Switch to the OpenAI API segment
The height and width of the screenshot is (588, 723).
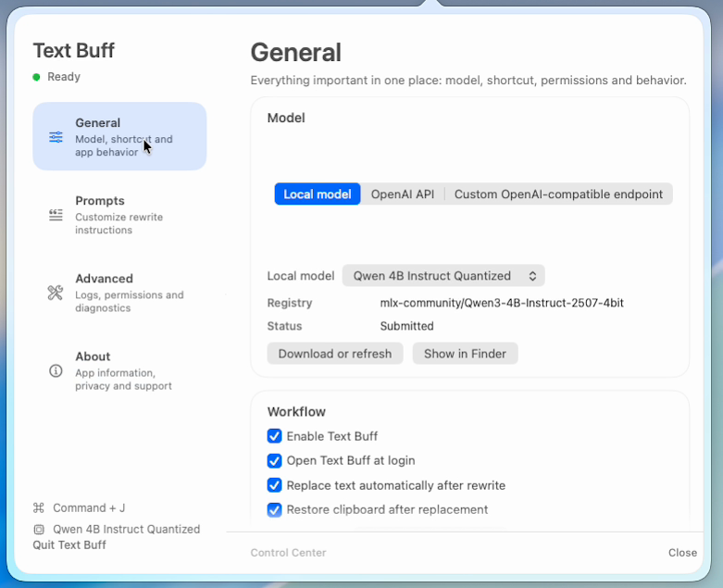(x=403, y=194)
